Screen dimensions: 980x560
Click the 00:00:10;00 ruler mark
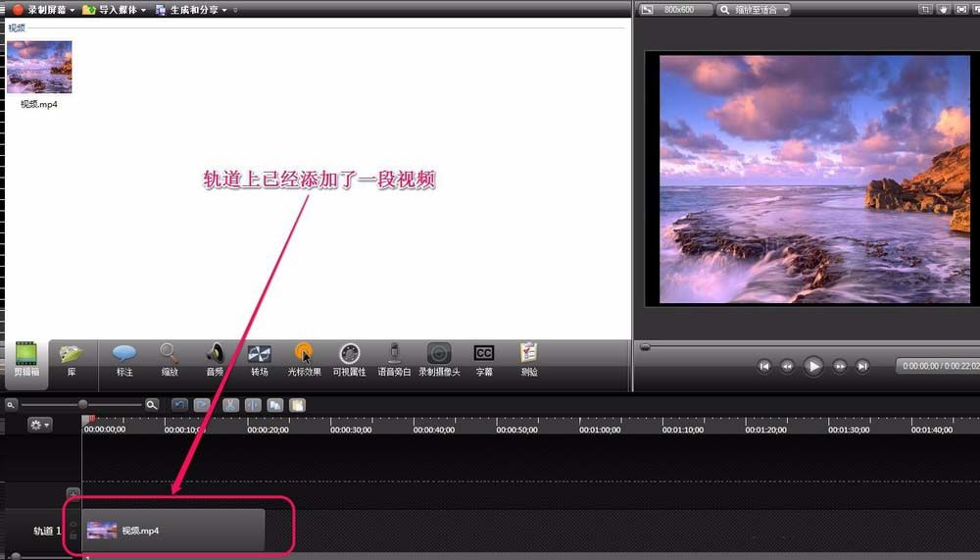pyautogui.click(x=184, y=430)
